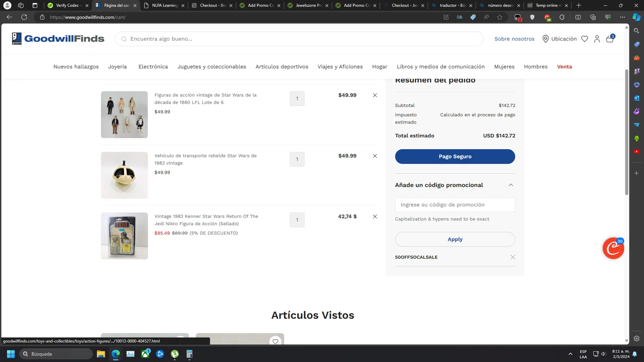This screenshot has height=362, width=644.
Task: Click the wishlist heart icon in header
Action: (584, 39)
